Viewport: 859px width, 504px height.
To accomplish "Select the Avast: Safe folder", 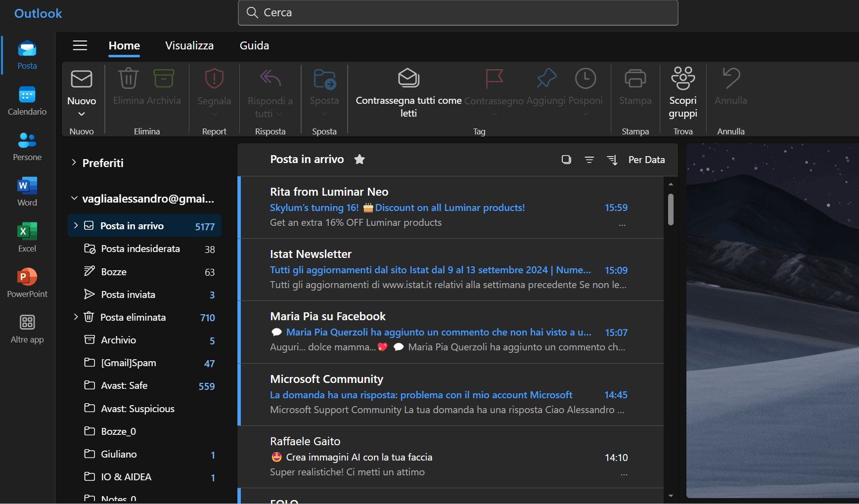I will 144,385.
